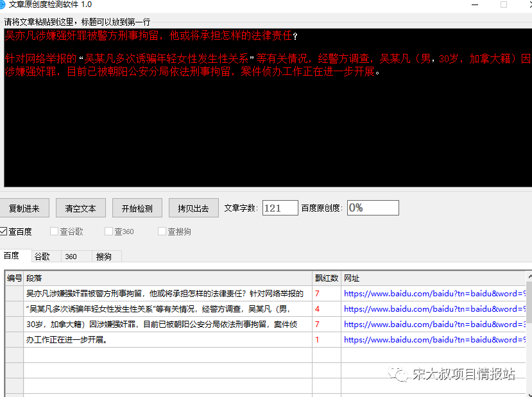532x397 pixels.
Task: Click the 编号 column header
Action: (14, 278)
